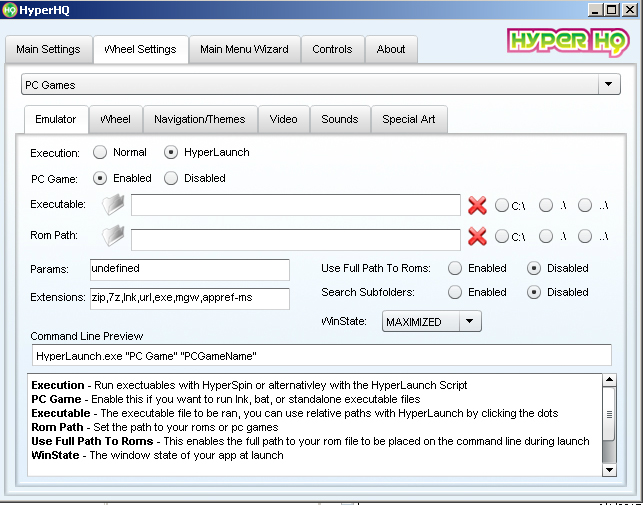Choose C:\ path option for Executable
Viewport: 643px width, 505px height.
502,205
